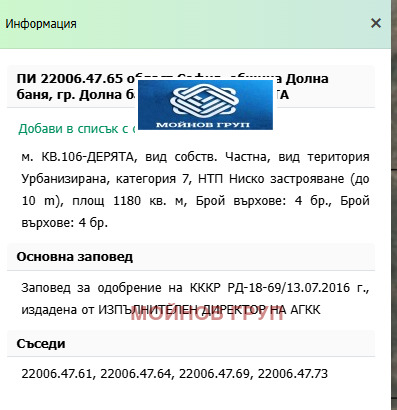Click neighbor parcel 22006.47.73

293,374
